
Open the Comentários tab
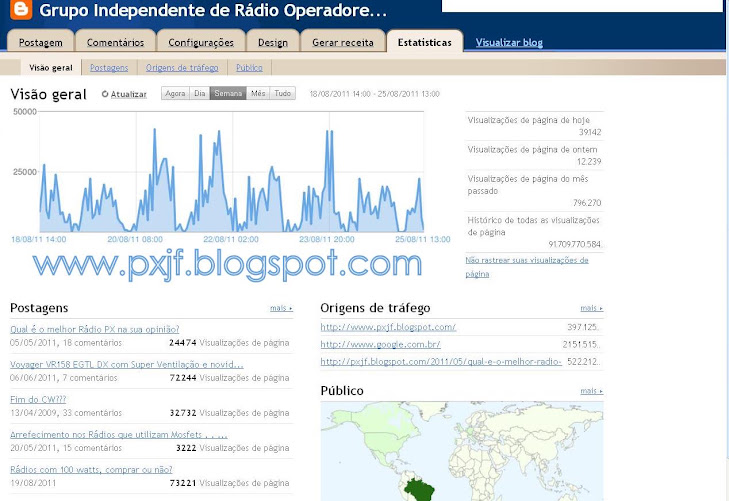click(x=115, y=42)
